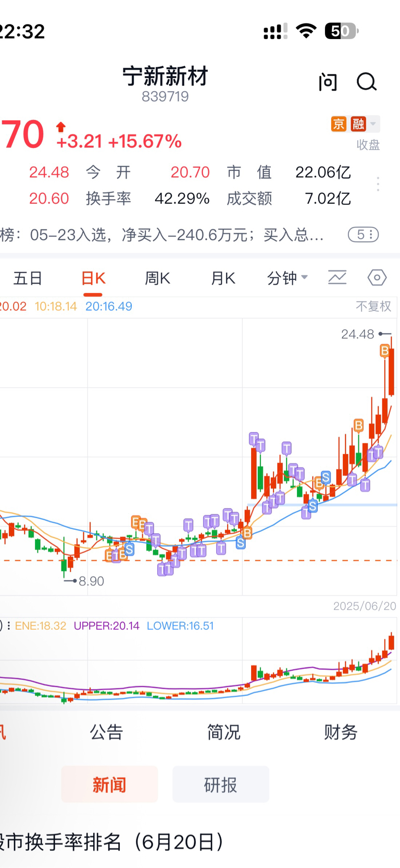Viewport: 400px width, 868px height.
Task: Tap the 问 ask icon in header
Action: [x=328, y=82]
